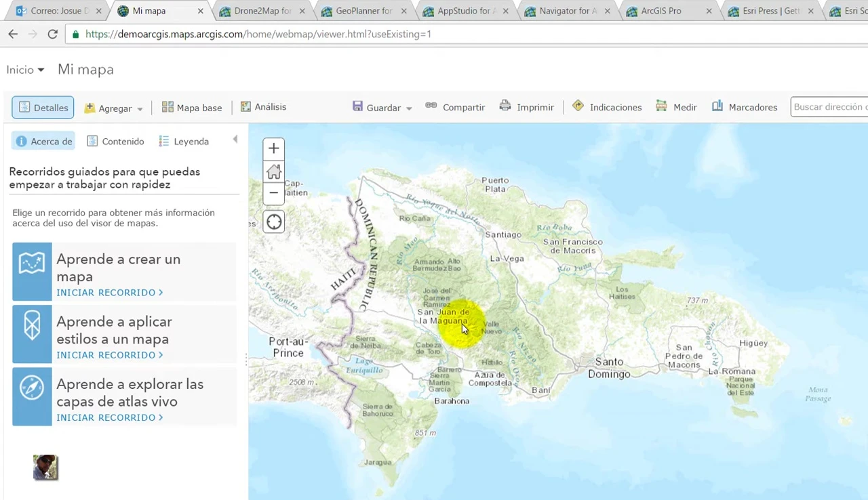Click the Imprimir button
Screen dimensions: 868x500
point(527,107)
